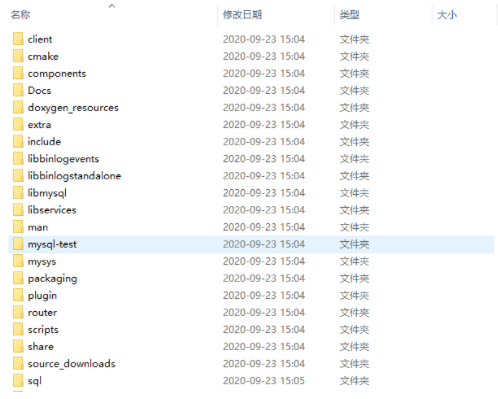Select the plugin folder name
The width and height of the screenshot is (498, 399).
tap(42, 296)
